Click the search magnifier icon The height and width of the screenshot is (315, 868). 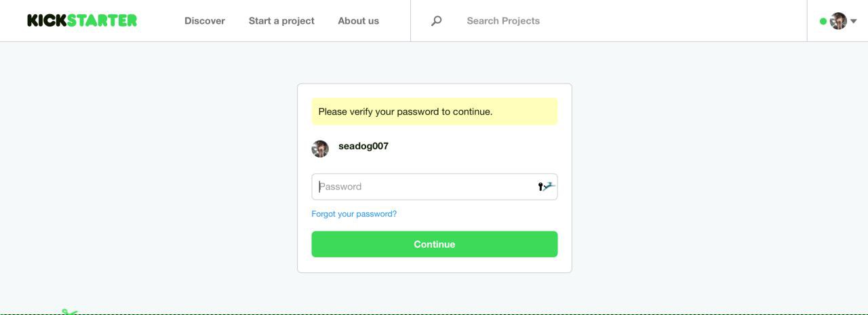437,20
